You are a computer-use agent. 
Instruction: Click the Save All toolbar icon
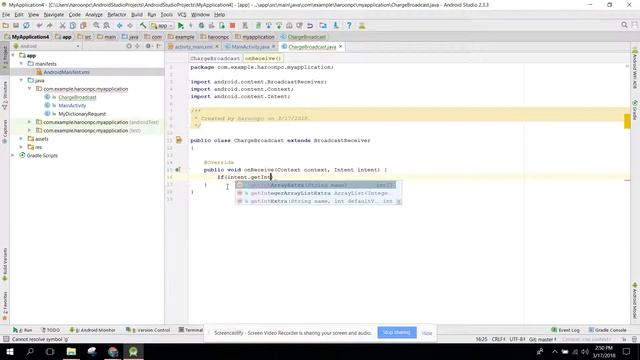coord(16,25)
